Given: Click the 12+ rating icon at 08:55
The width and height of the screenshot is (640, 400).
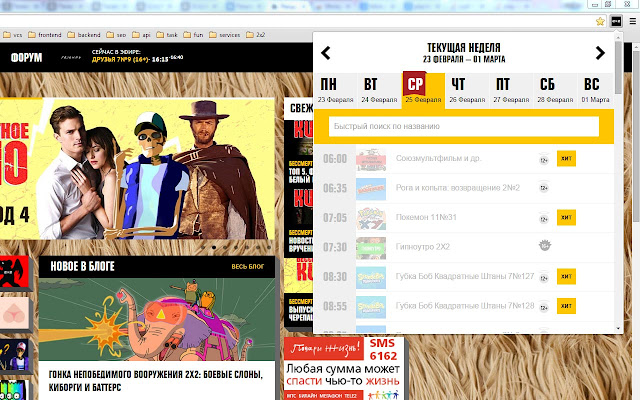Looking at the screenshot, I should (x=544, y=307).
